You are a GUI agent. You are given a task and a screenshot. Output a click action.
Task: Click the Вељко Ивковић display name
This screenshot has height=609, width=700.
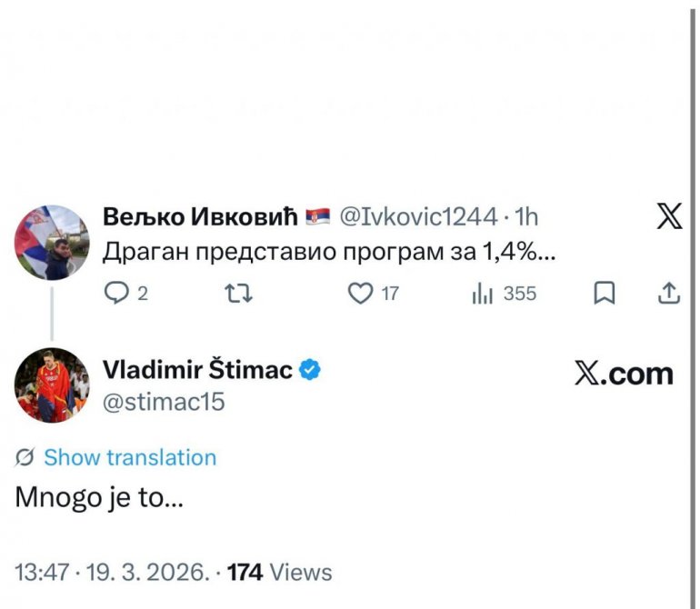200,217
